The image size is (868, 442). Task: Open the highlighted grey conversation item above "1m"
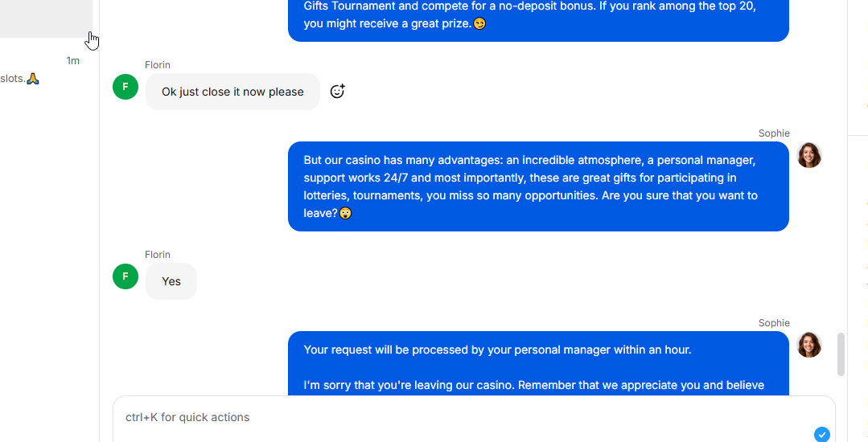46,18
